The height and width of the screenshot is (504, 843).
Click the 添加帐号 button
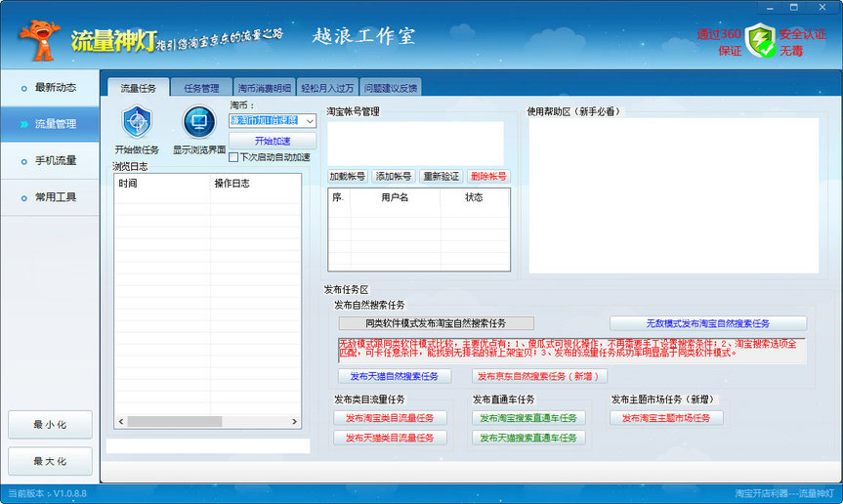click(x=394, y=177)
